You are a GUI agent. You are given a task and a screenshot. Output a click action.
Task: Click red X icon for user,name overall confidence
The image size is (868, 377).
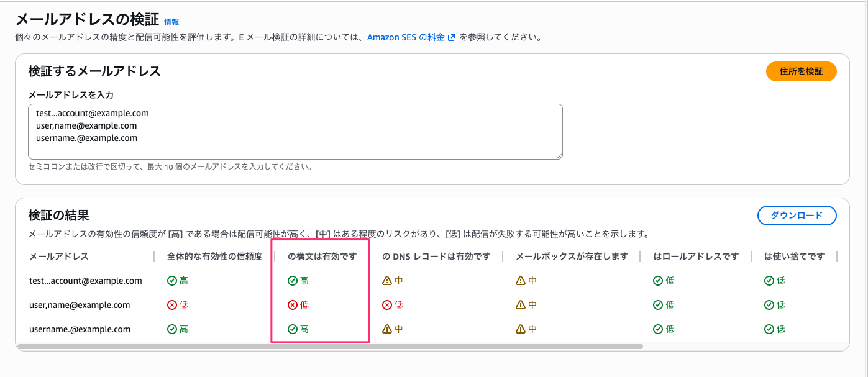[172, 305]
